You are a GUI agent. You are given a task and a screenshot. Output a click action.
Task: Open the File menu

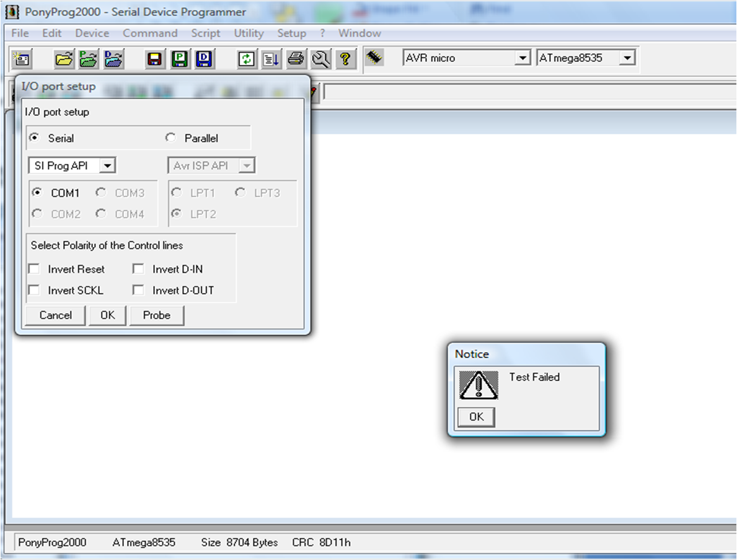tap(20, 33)
